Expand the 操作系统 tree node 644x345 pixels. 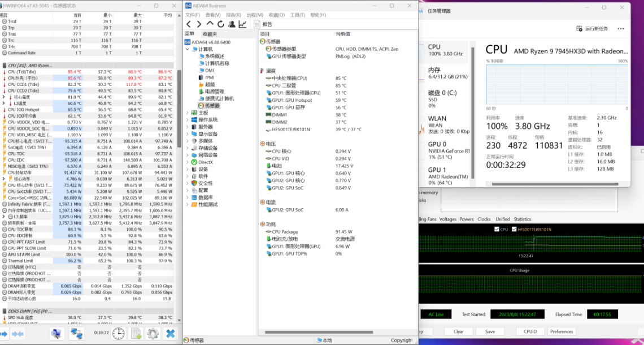click(x=188, y=120)
